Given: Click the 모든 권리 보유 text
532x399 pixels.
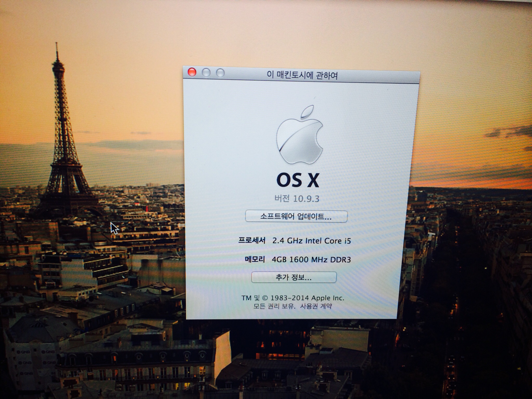Looking at the screenshot, I should click(274, 306).
